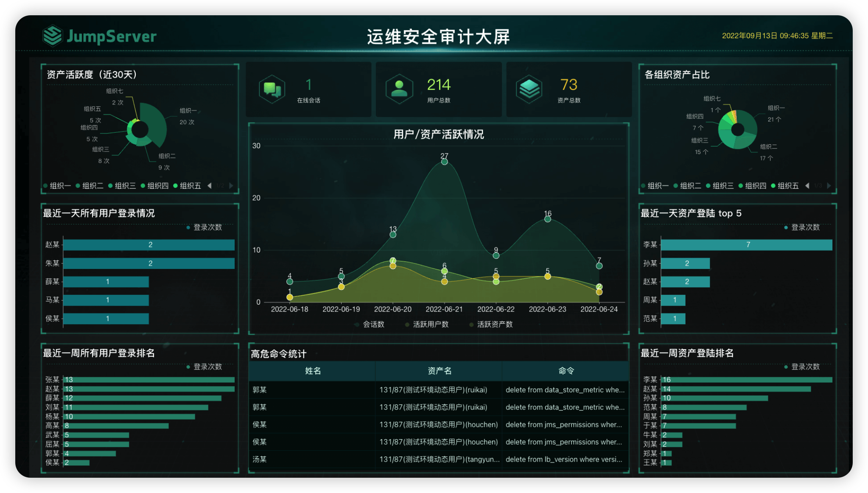The image size is (868, 493).
Task: Go to next legend page in asset activity chart
Action: tap(231, 186)
